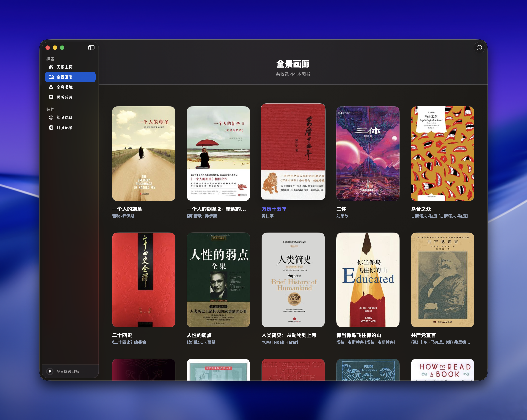Click author name 蕾秋•乔伊斯
527x420 pixels.
(x=123, y=216)
